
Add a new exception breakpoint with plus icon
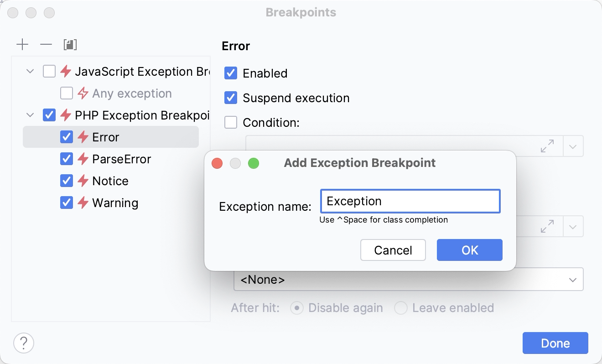tap(22, 44)
